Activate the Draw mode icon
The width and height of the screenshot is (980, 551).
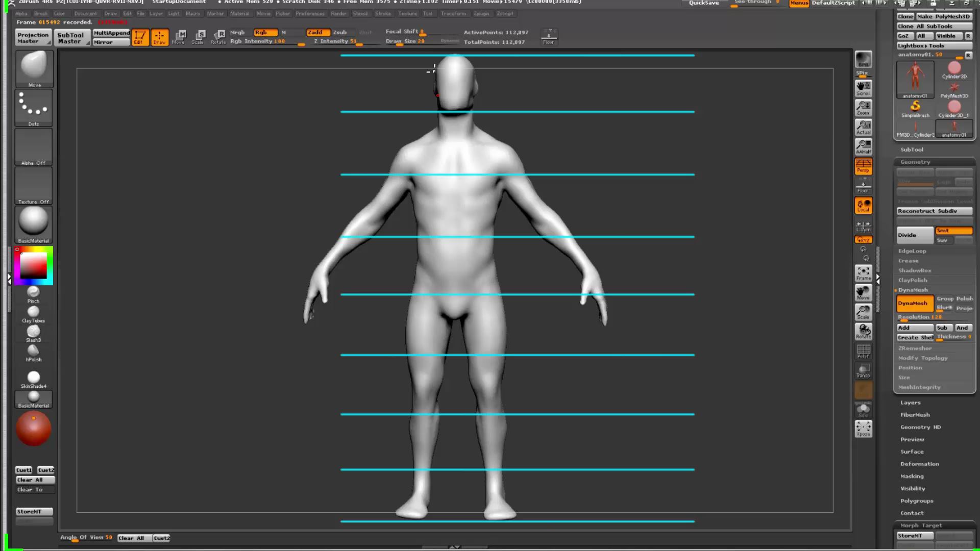[x=160, y=37]
